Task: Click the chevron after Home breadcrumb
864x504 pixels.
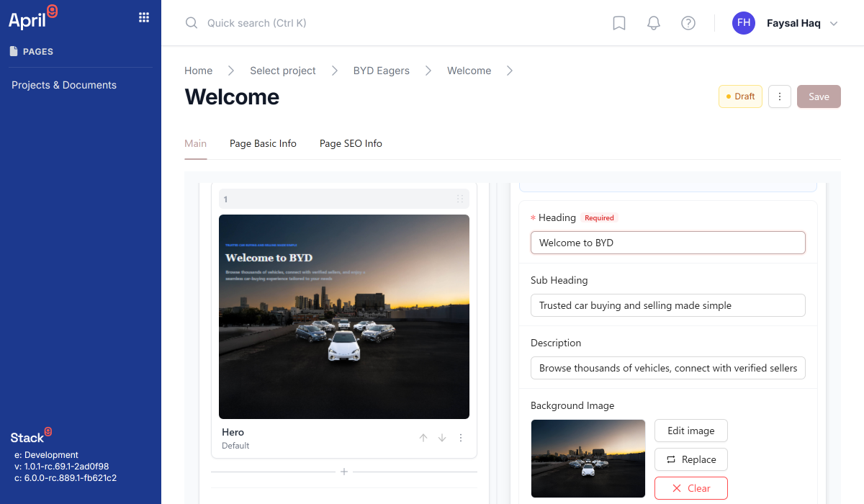Action: point(231,71)
